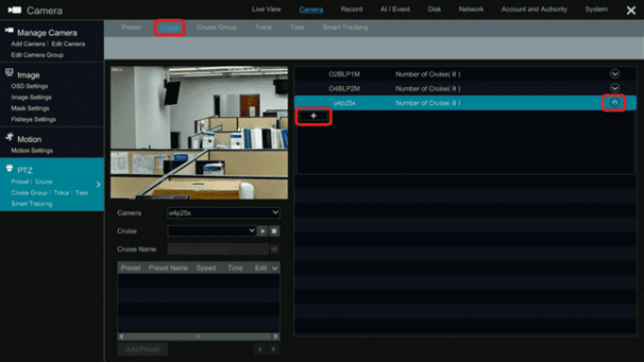644x362 pixels.
Task: Open the Edit column dropdown arrow
Action: point(275,268)
